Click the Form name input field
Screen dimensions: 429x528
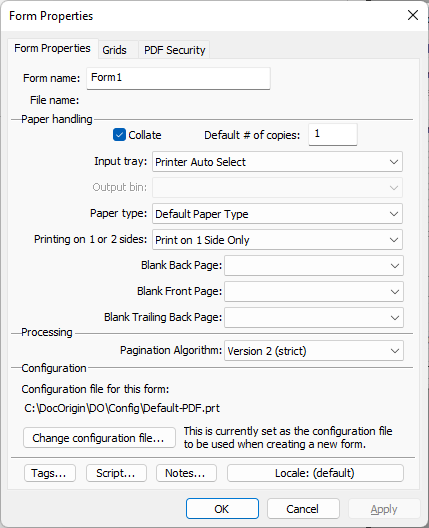click(x=178, y=78)
